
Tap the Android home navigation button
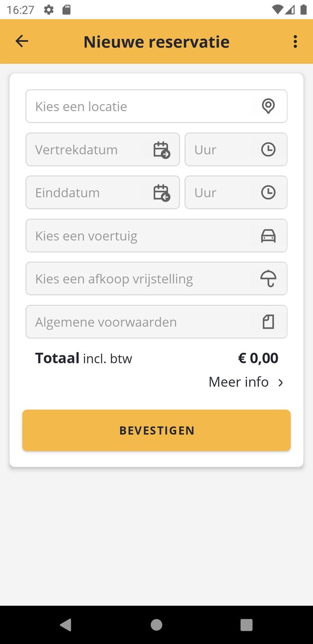click(x=156, y=624)
